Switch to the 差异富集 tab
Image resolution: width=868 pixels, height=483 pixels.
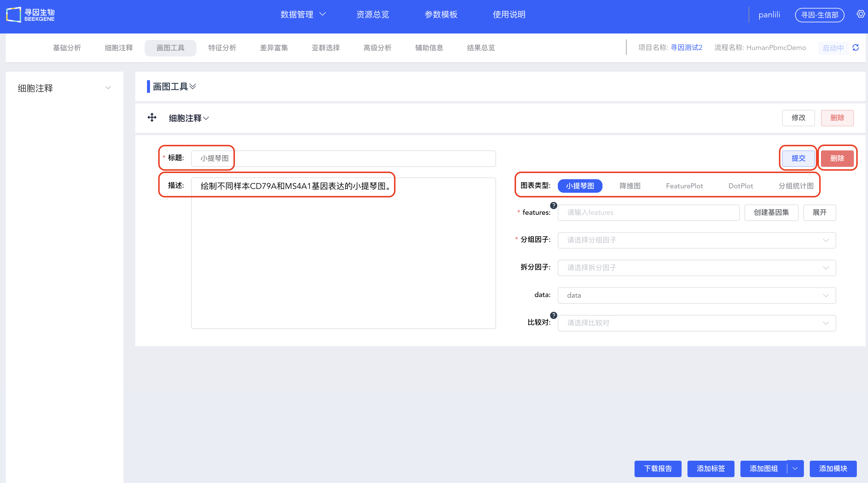click(274, 48)
